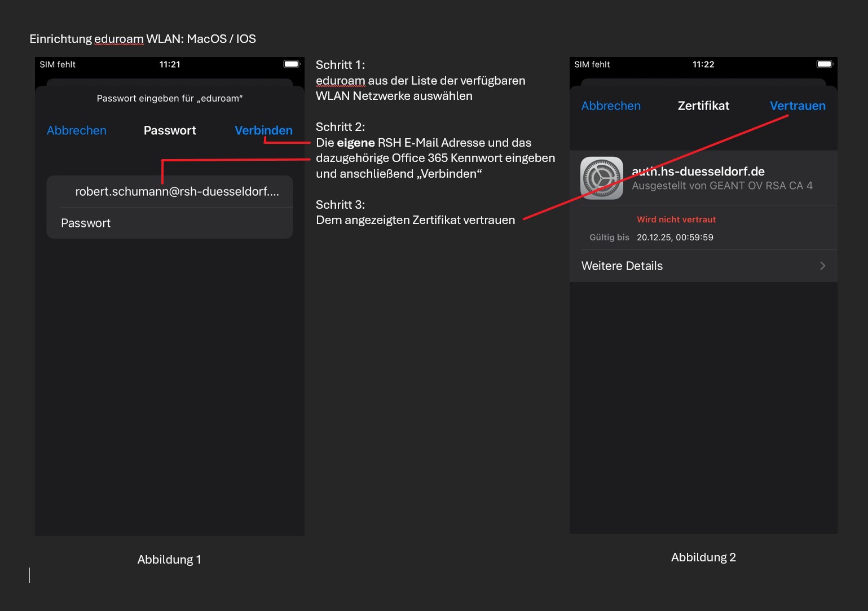Click the auth.hs-duesseldorf.de certificate name
Viewport: 868px width, 611px height.
(698, 172)
